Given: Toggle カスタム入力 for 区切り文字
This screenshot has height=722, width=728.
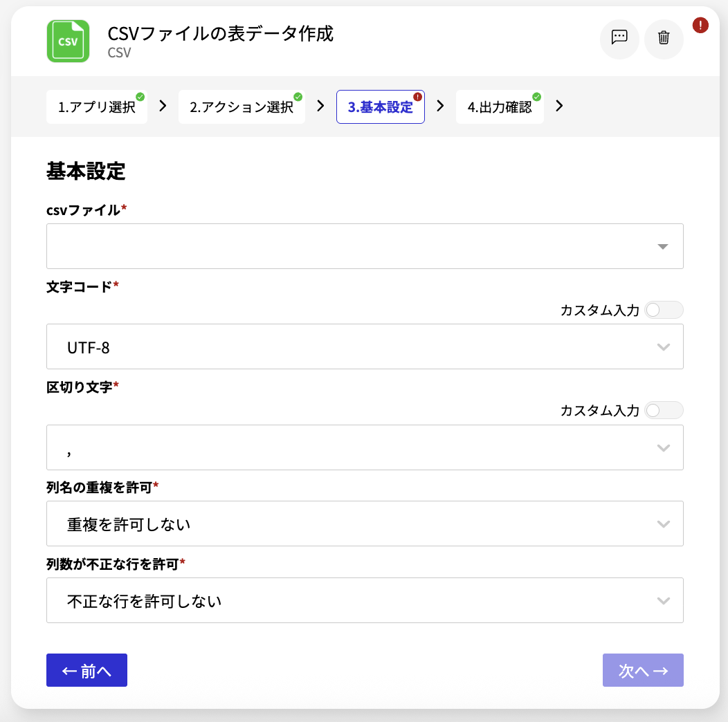Looking at the screenshot, I should tap(664, 411).
